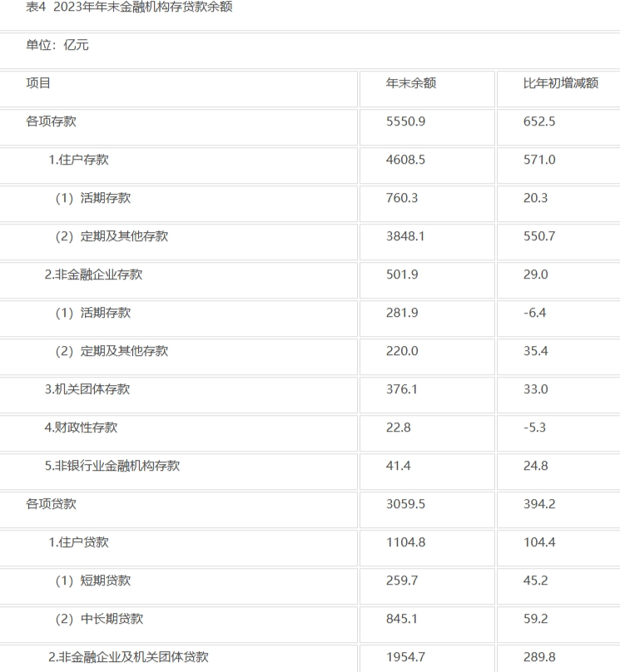Select the value 59.2
The image size is (620, 672).
(536, 619)
